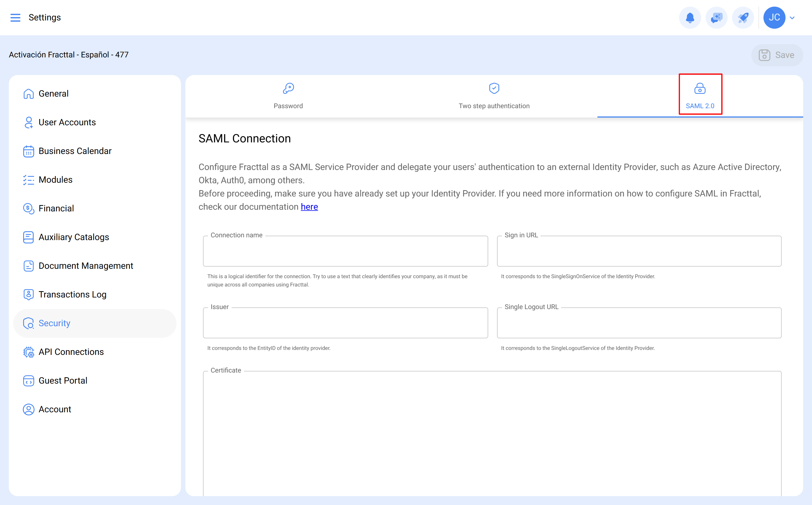Click the Connection name input field
This screenshot has width=812, height=505.
coord(345,251)
